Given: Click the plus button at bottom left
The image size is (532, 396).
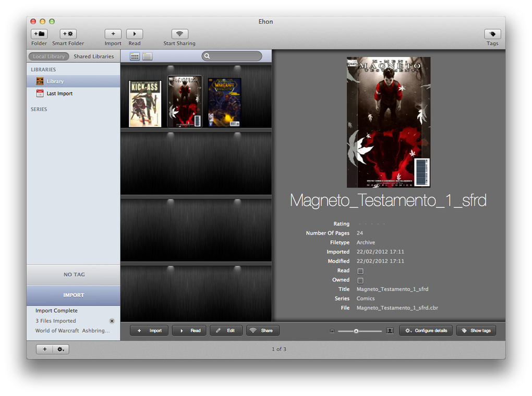Looking at the screenshot, I should [x=44, y=349].
